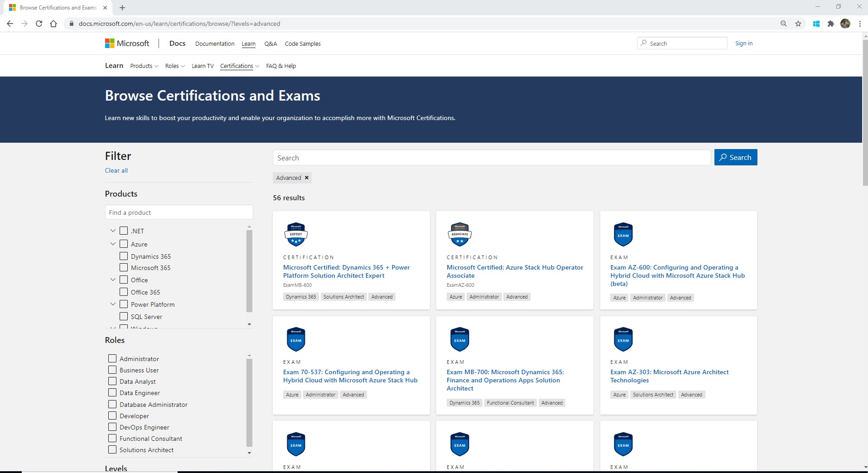
Task: Click the Associate certification badge icon
Action: tap(459, 234)
